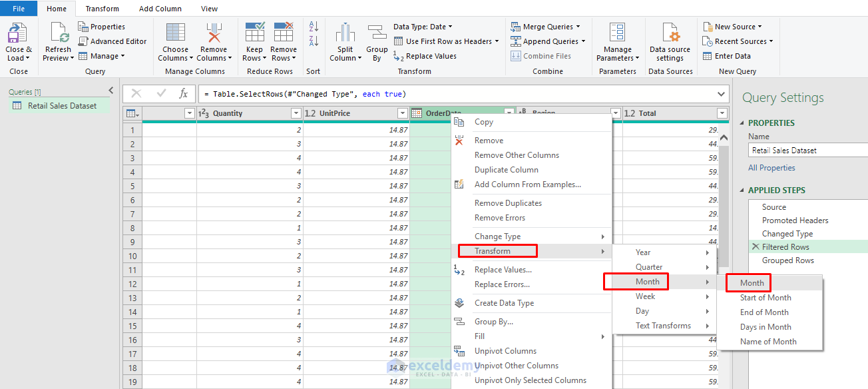Open the Advanced Editor
The image size is (868, 389).
[x=112, y=41]
